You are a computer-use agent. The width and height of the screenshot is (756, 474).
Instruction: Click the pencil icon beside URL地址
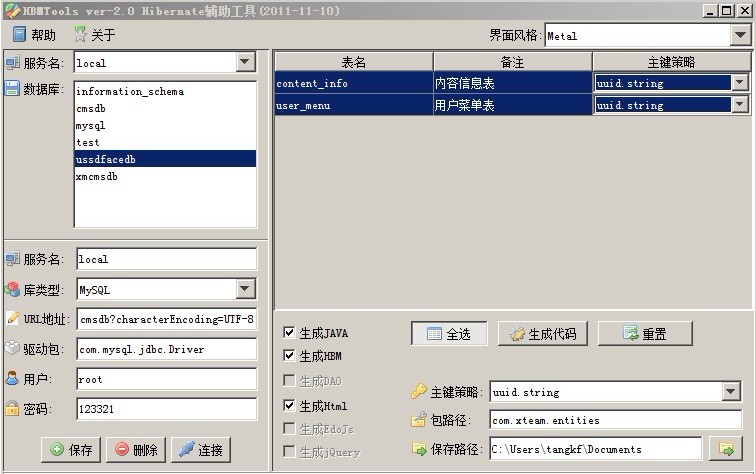coord(13,318)
